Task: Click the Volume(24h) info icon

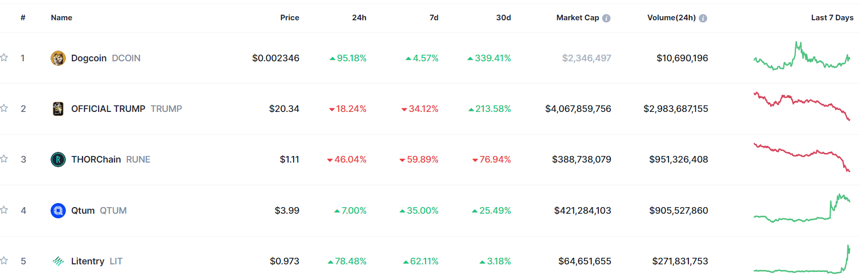Action: point(703,18)
